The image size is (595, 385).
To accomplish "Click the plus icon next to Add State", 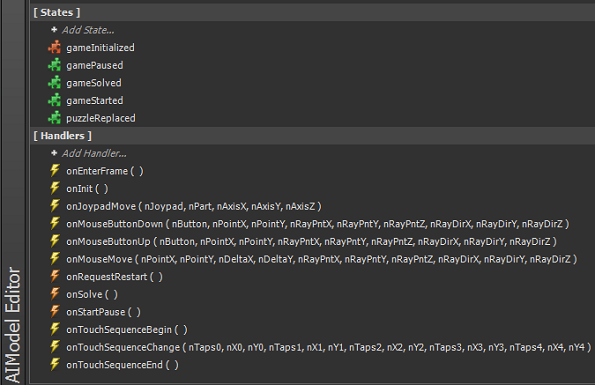I will pos(54,30).
